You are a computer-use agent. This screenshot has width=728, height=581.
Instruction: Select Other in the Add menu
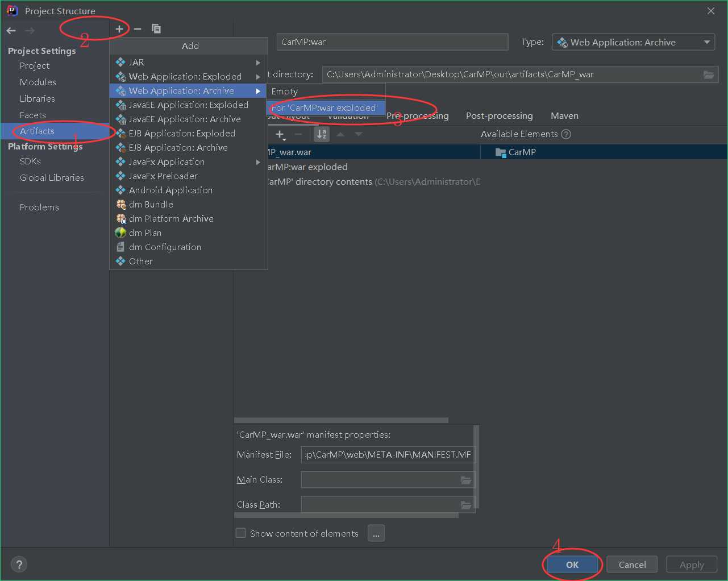pos(188,261)
